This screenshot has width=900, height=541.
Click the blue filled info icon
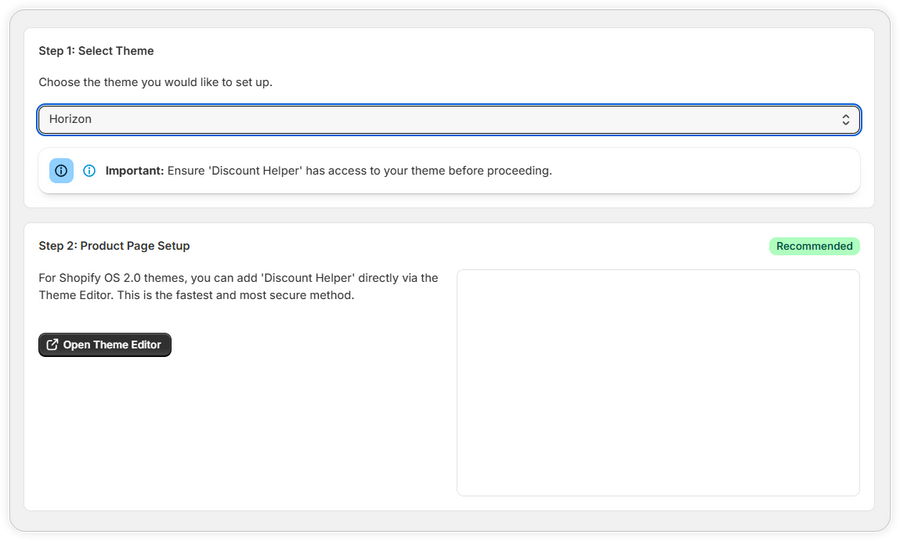[61, 170]
